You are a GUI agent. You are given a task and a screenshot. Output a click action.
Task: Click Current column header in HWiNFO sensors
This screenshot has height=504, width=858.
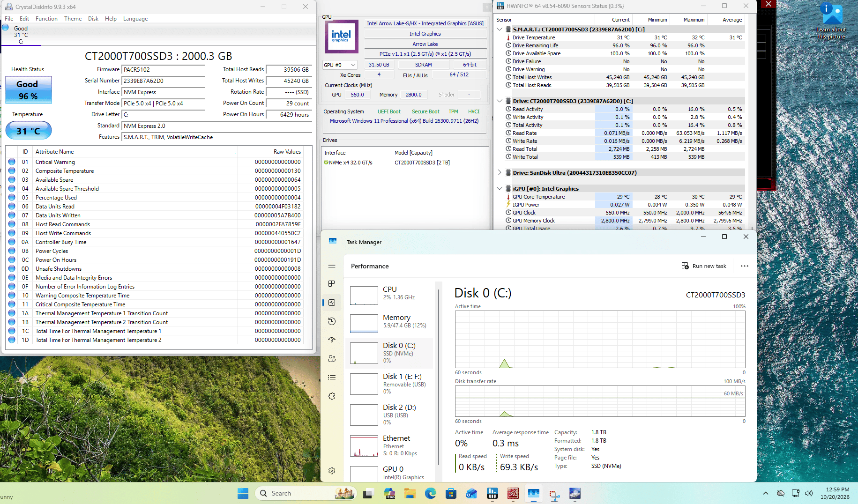coord(613,20)
